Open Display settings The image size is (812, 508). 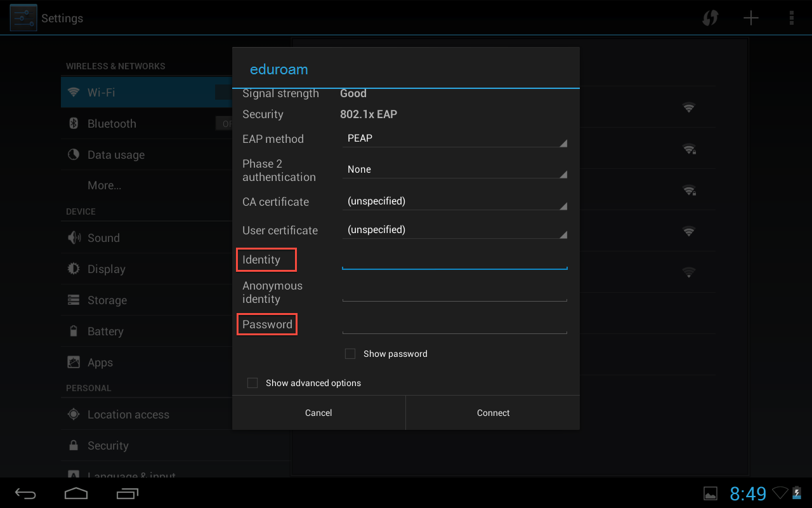(147, 269)
